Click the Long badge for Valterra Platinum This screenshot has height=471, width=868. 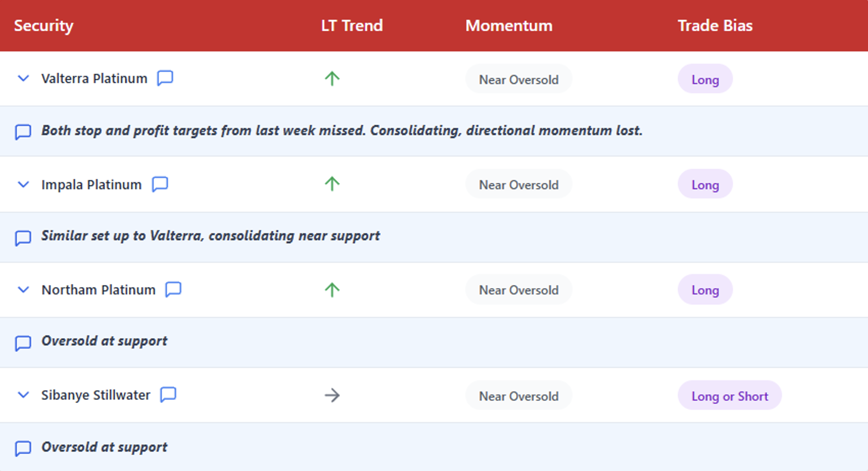coord(705,79)
